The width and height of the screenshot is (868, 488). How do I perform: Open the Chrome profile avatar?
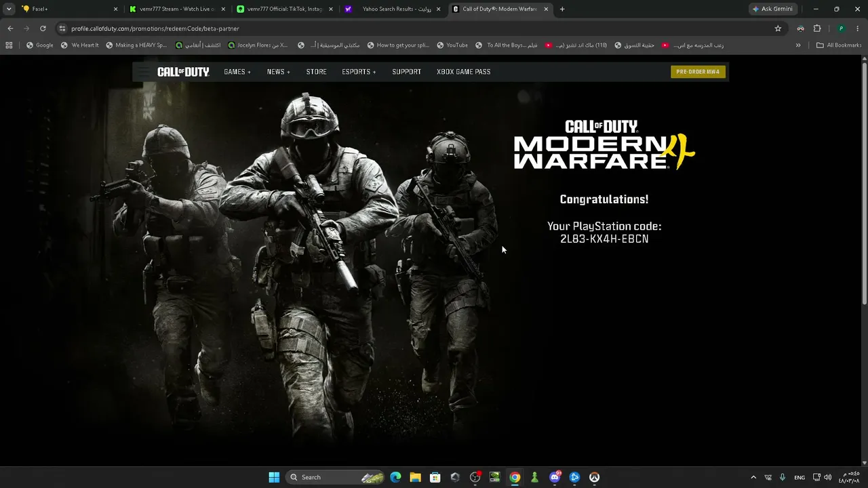coord(841,28)
